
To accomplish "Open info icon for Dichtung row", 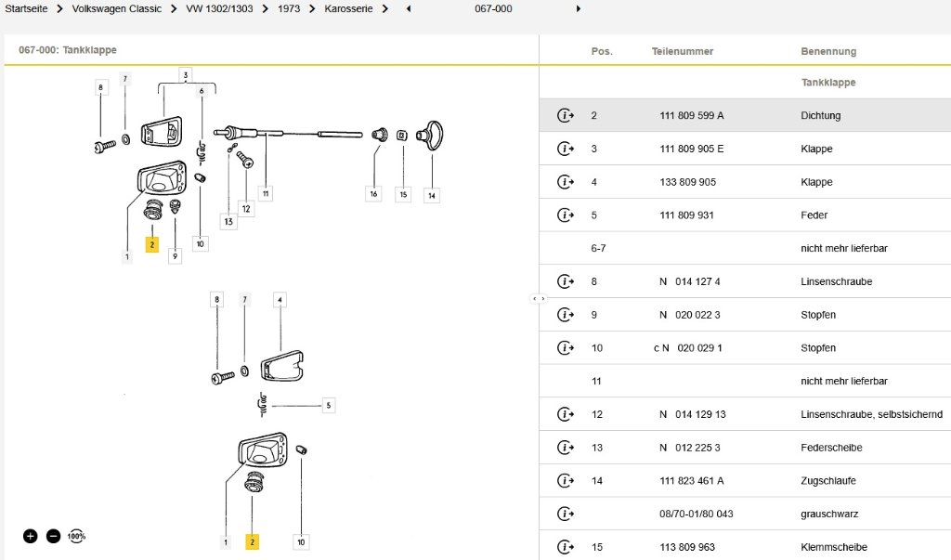I will [x=565, y=116].
